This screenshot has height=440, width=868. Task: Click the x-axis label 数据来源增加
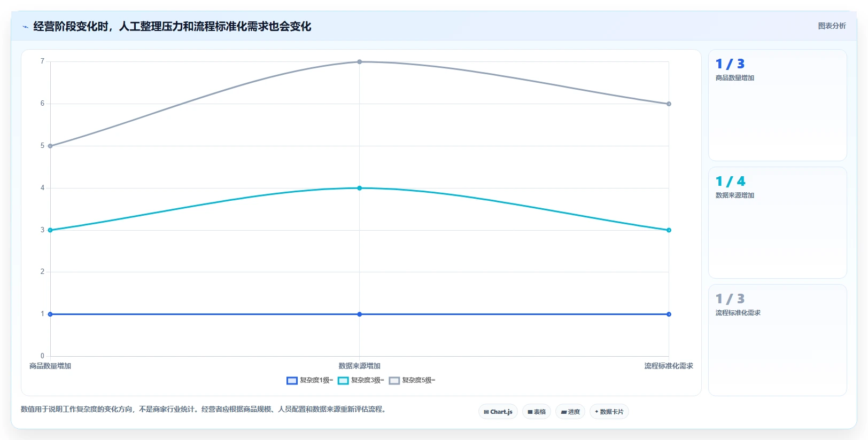(x=360, y=366)
